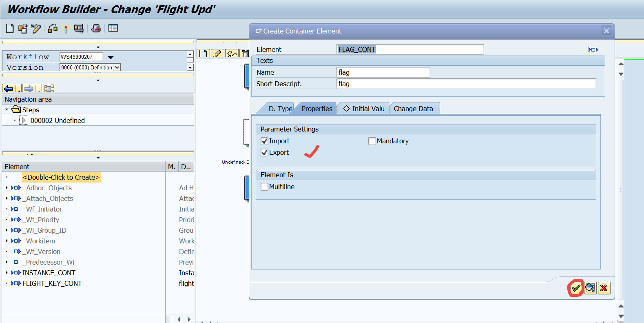The width and height of the screenshot is (644, 323).
Task: Click the red X cancel icon
Action: coord(604,288)
